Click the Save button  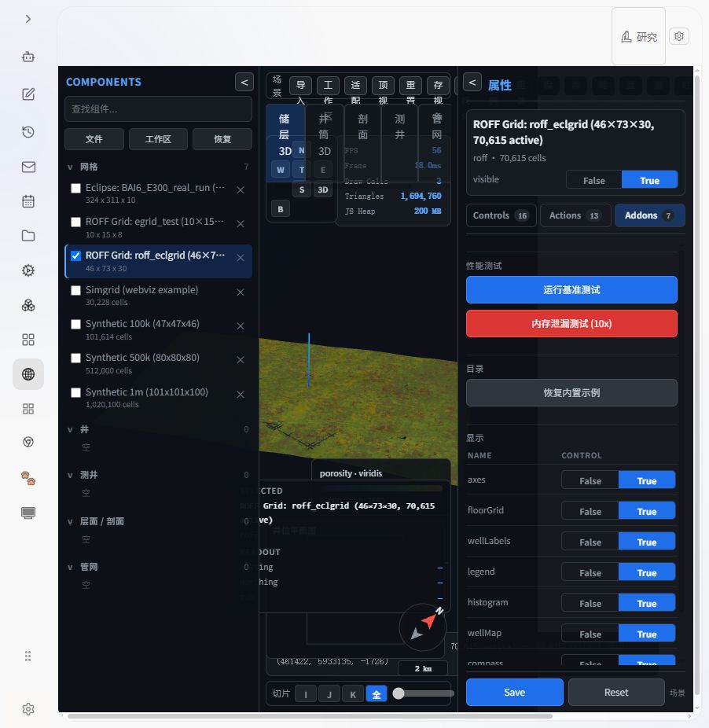pos(514,693)
